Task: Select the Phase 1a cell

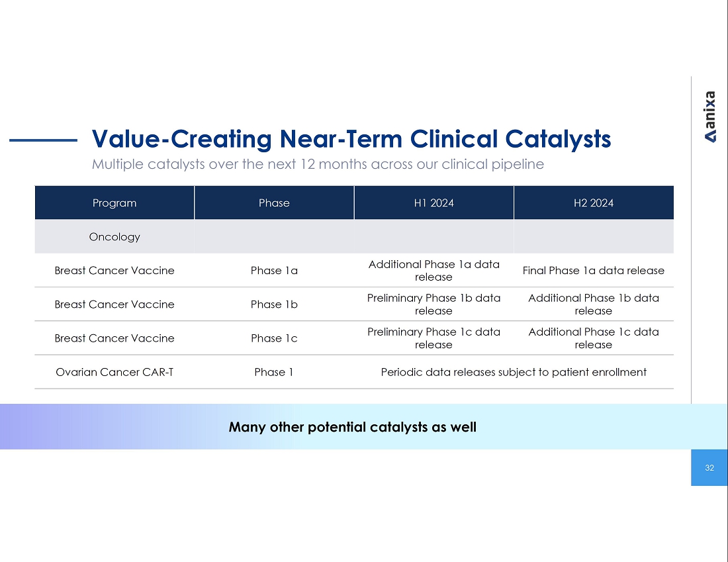Action: 274,271
